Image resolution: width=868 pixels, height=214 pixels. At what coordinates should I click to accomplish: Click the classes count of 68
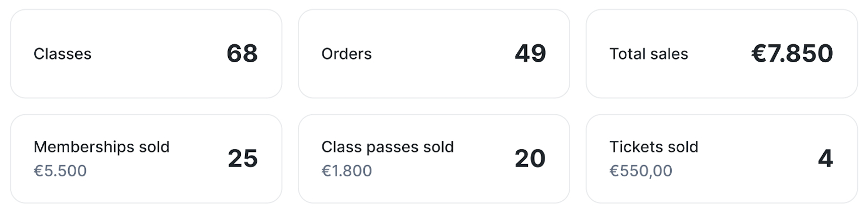click(x=242, y=54)
